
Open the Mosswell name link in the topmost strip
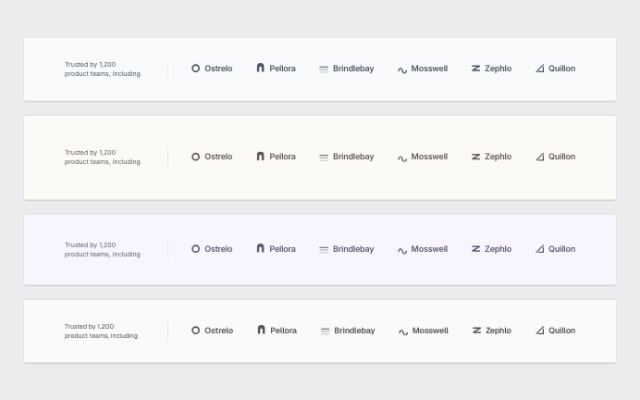coord(429,68)
